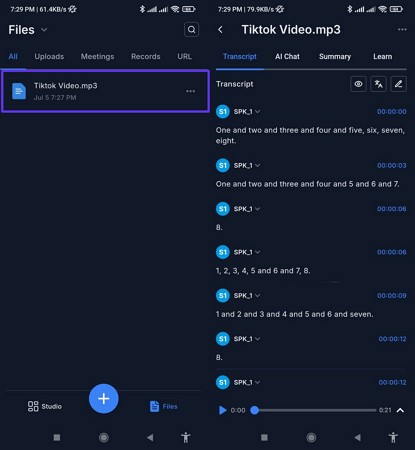Tap Android back button on left phone
The image size is (415, 450).
coord(150,437)
